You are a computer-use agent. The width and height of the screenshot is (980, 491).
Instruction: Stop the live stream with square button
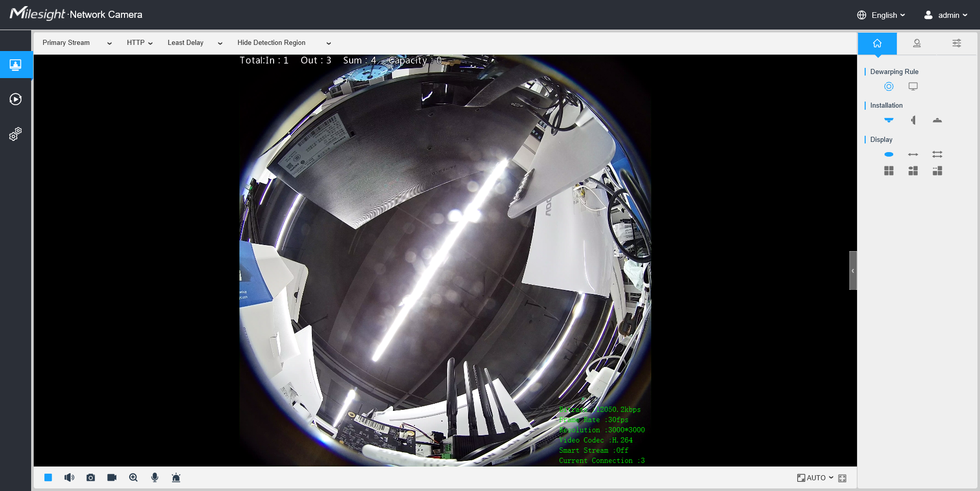[48, 478]
